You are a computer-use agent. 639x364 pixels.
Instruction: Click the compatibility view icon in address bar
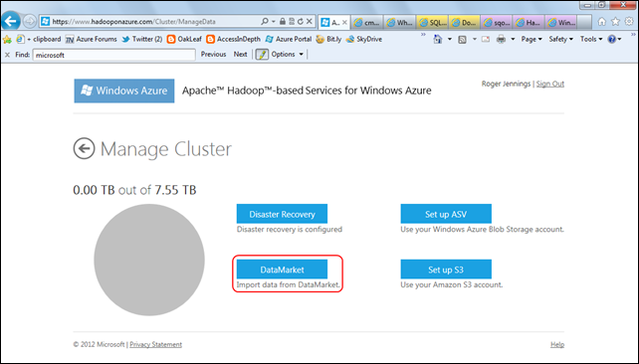click(x=292, y=21)
